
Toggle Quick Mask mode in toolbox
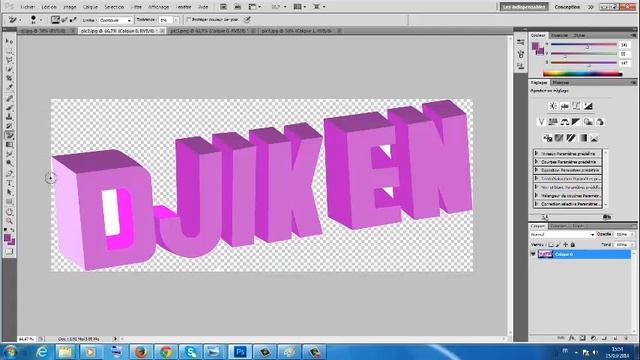click(x=9, y=252)
